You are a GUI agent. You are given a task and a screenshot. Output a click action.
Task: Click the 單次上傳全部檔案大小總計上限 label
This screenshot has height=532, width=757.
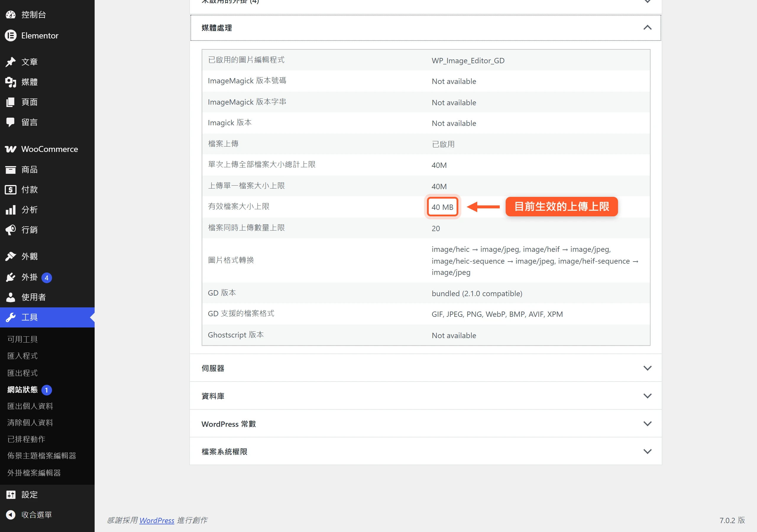click(261, 165)
